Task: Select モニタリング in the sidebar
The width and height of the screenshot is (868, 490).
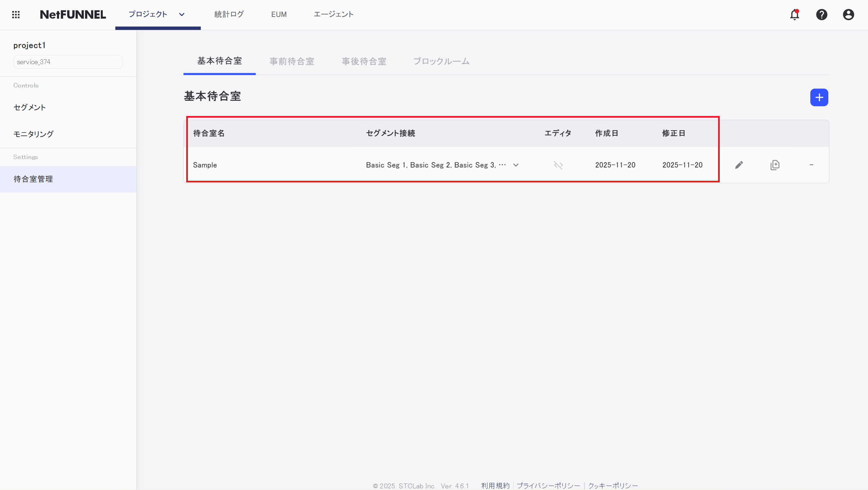Action: click(x=33, y=134)
